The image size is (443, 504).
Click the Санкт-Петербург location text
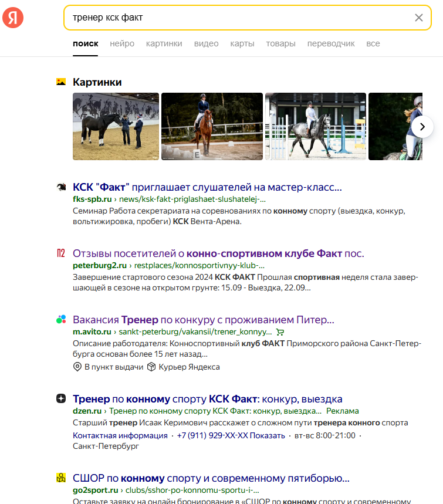106,446
